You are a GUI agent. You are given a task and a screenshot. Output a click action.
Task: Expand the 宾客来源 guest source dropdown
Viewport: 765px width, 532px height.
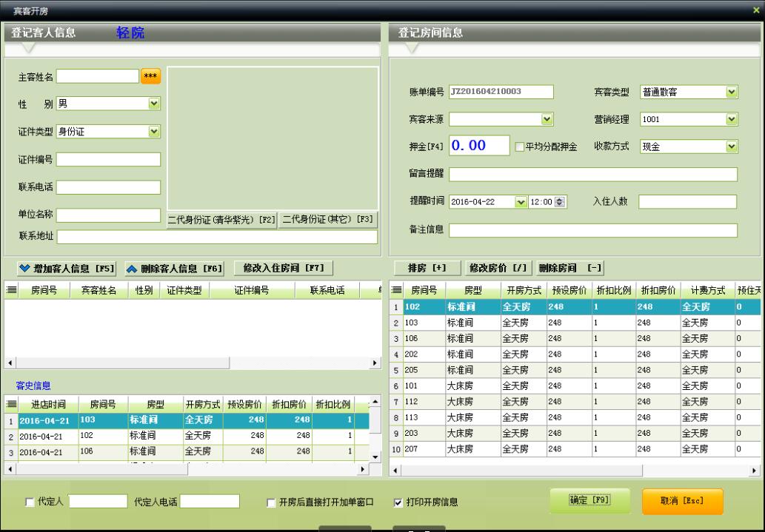coord(547,119)
